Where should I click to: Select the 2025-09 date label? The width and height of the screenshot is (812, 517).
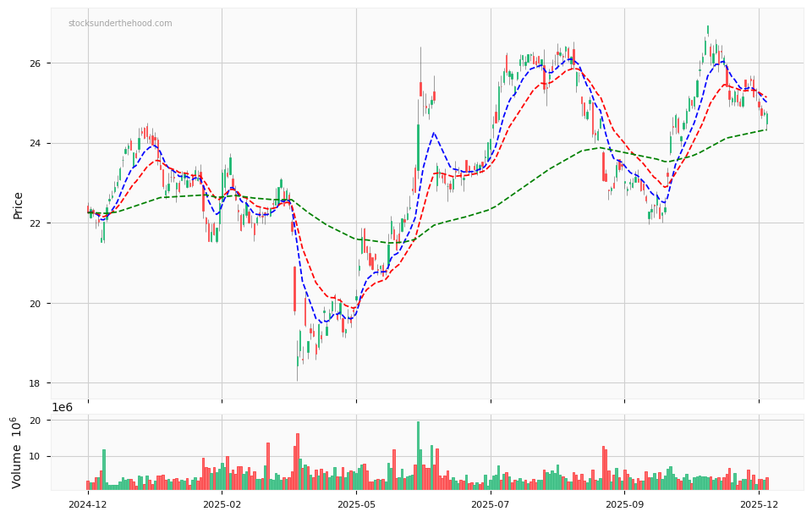[x=626, y=503]
